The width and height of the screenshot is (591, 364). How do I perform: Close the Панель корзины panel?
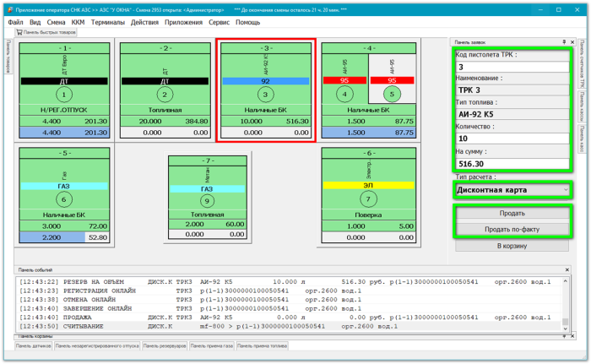click(x=572, y=336)
